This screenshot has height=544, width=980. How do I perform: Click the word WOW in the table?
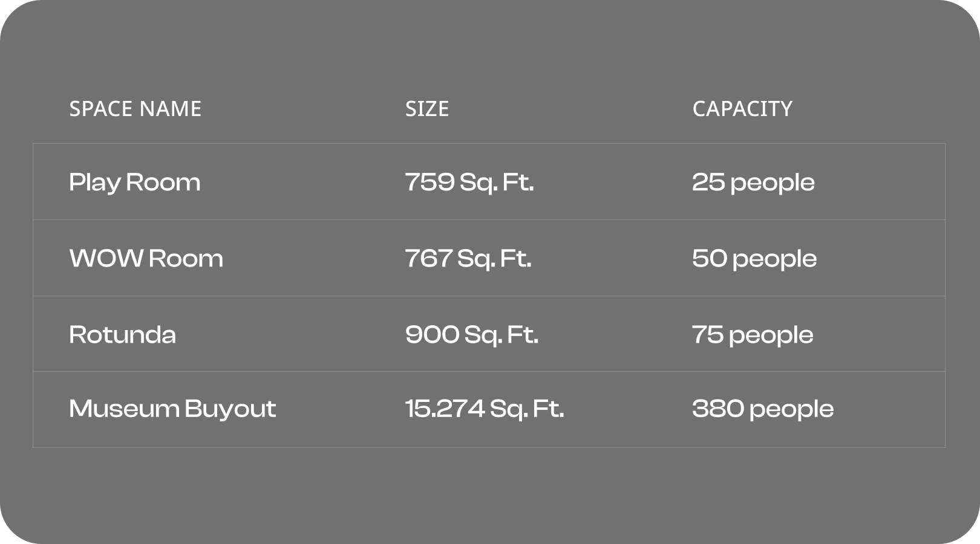(x=106, y=259)
